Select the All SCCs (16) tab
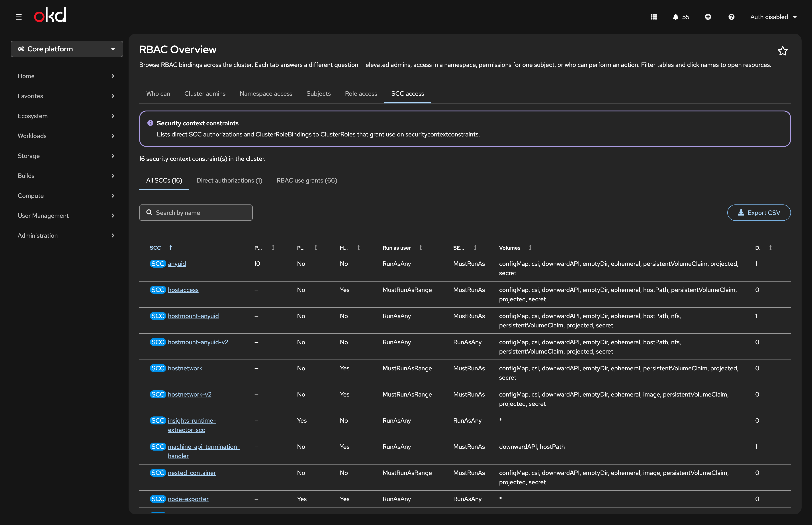Image resolution: width=812 pixels, height=525 pixels. coord(164,180)
